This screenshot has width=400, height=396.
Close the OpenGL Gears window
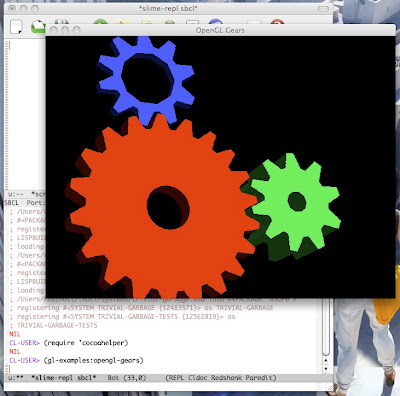54,30
